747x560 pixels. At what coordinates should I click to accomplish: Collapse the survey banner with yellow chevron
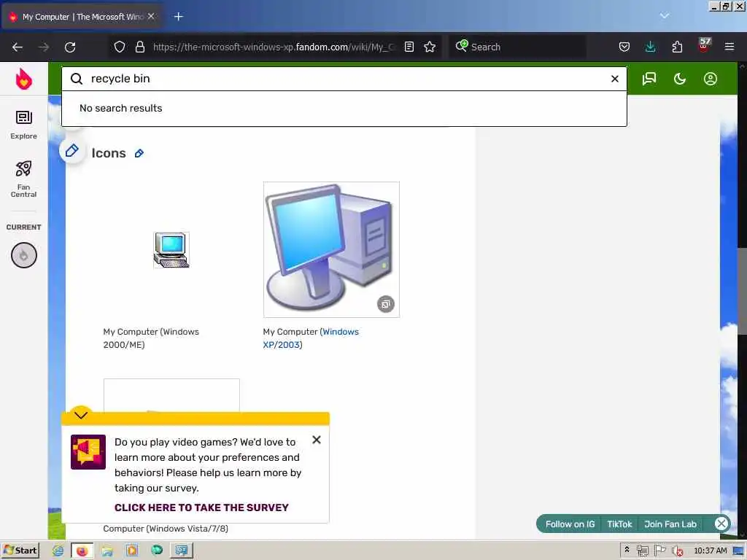pyautogui.click(x=81, y=415)
